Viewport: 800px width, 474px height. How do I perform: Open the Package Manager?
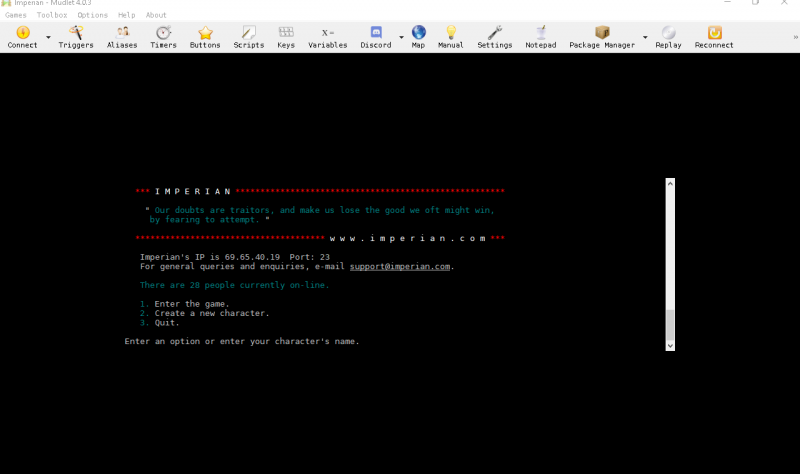tap(602, 37)
